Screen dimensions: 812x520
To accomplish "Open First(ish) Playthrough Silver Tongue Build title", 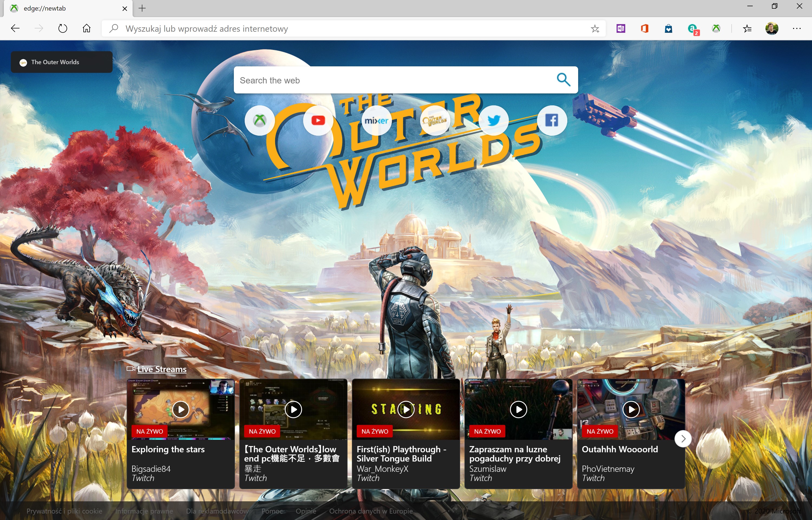I will point(401,454).
